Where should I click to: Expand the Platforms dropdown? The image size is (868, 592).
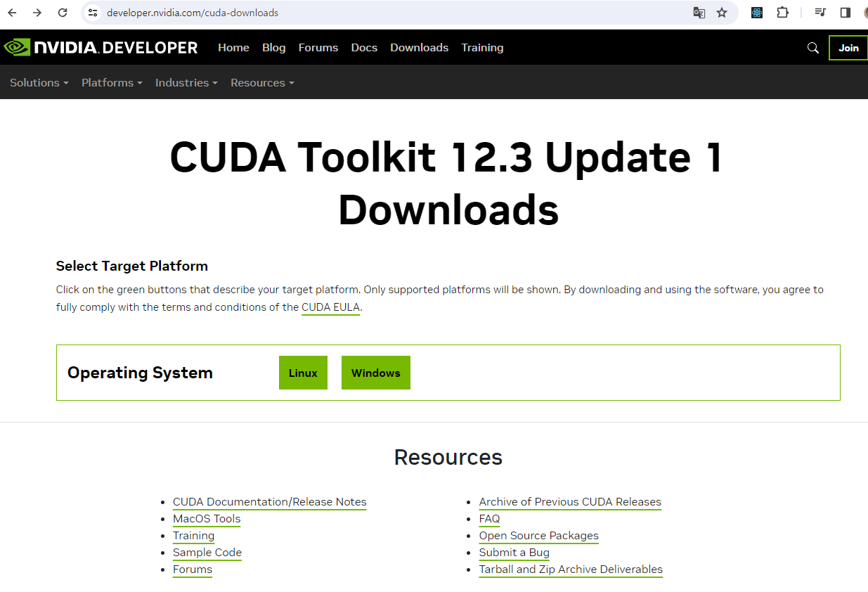point(112,82)
